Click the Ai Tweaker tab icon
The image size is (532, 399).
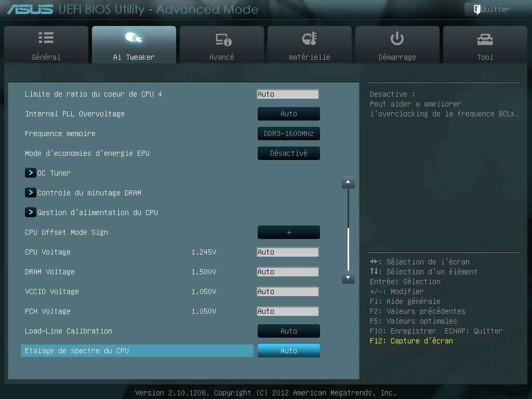pyautogui.click(x=134, y=38)
